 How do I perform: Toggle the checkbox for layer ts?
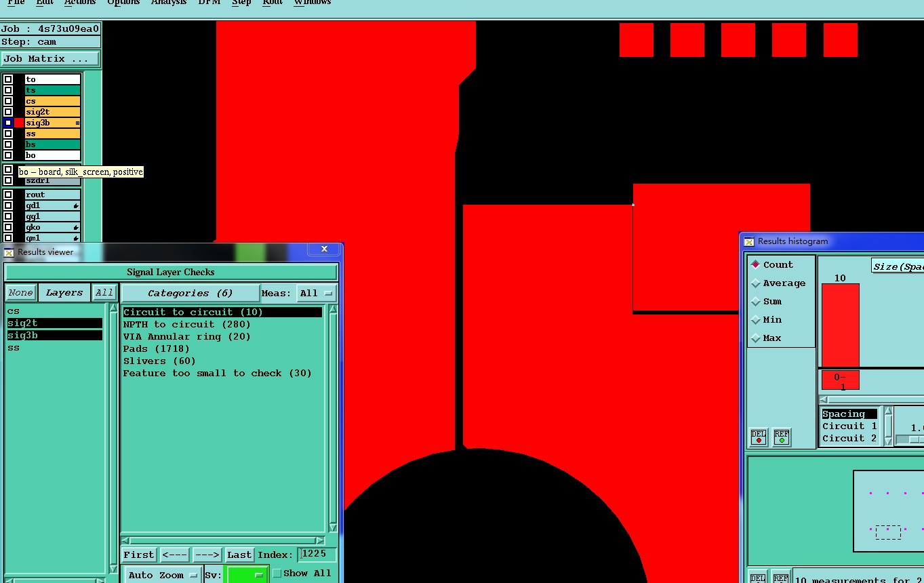click(8, 90)
